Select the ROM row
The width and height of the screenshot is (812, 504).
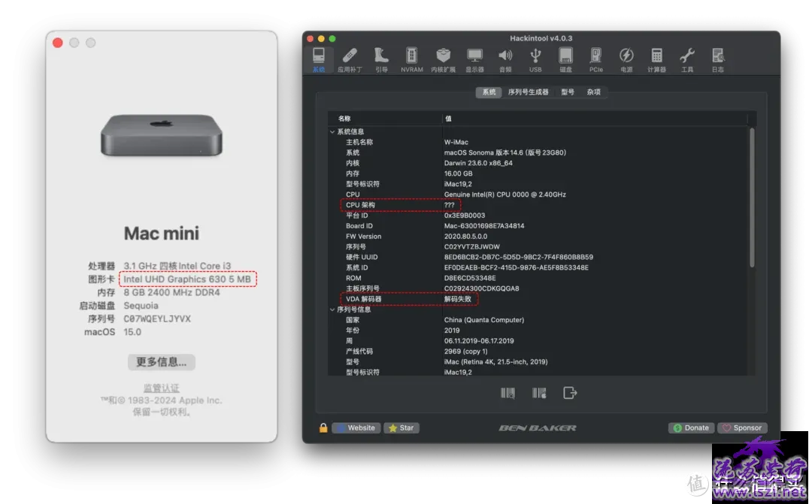tap(538, 278)
